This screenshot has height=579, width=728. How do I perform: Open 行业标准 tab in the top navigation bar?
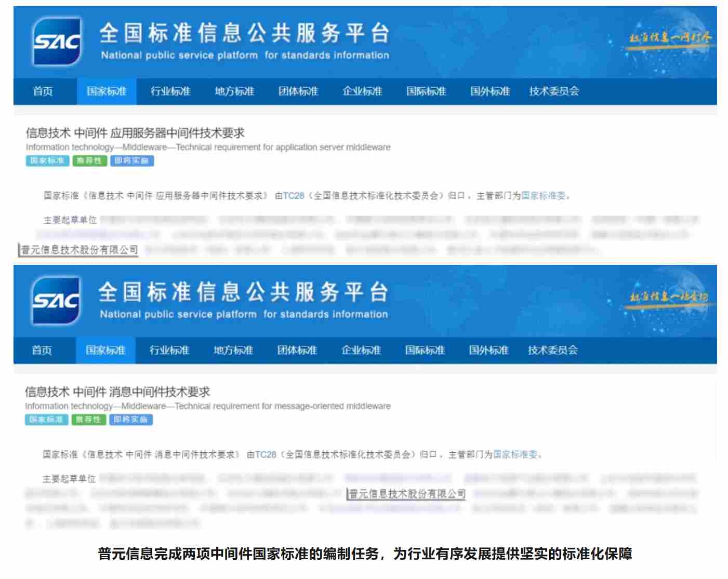pos(170,91)
